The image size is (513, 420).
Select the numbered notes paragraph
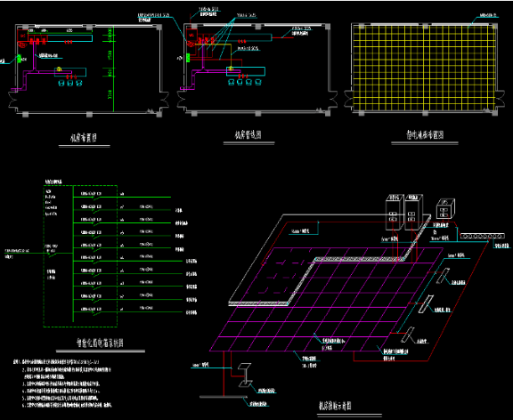[x=62, y=384]
